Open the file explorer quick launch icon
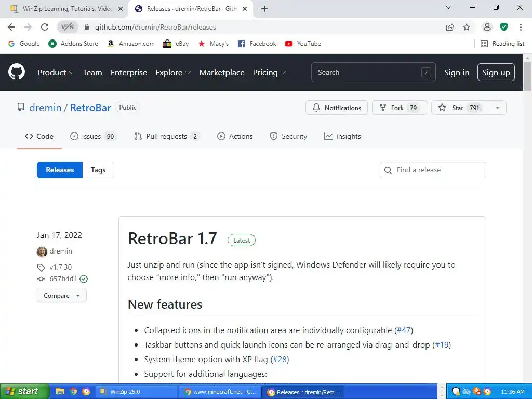Viewport: 532px width, 399px height. point(60,391)
